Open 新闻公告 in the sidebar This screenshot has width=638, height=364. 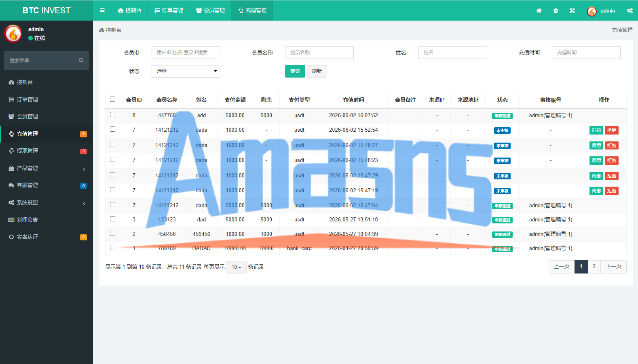pos(46,220)
